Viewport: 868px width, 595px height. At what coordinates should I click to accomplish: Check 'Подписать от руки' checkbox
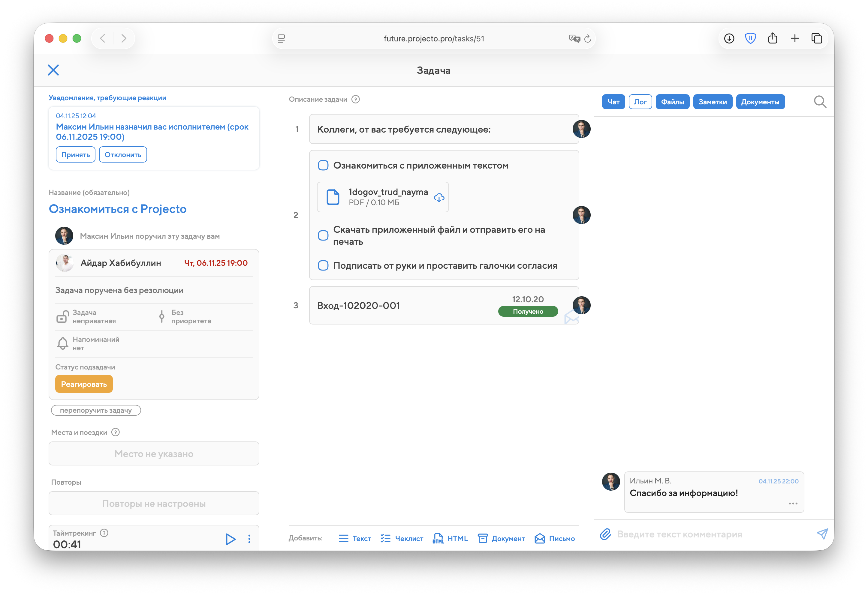click(323, 265)
